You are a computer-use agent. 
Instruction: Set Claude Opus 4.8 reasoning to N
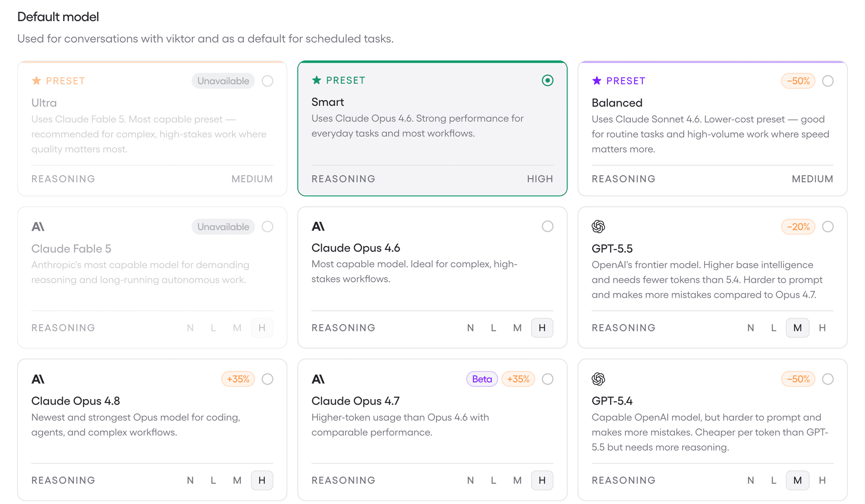click(190, 481)
